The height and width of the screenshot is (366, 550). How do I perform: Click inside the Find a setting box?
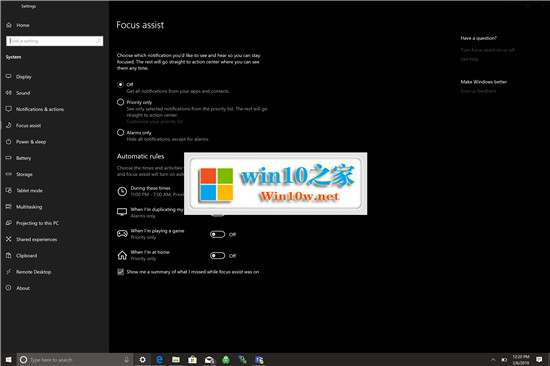(54, 41)
